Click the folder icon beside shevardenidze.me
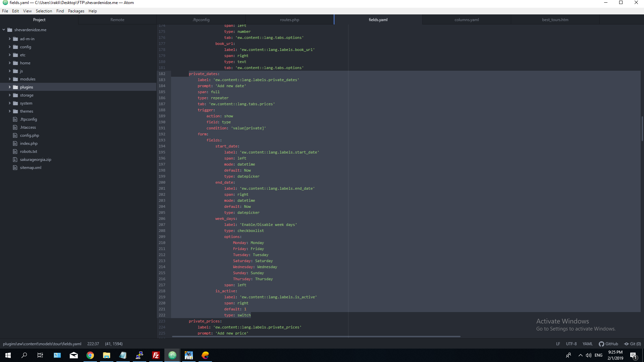The image size is (644, 362). (x=9, y=29)
